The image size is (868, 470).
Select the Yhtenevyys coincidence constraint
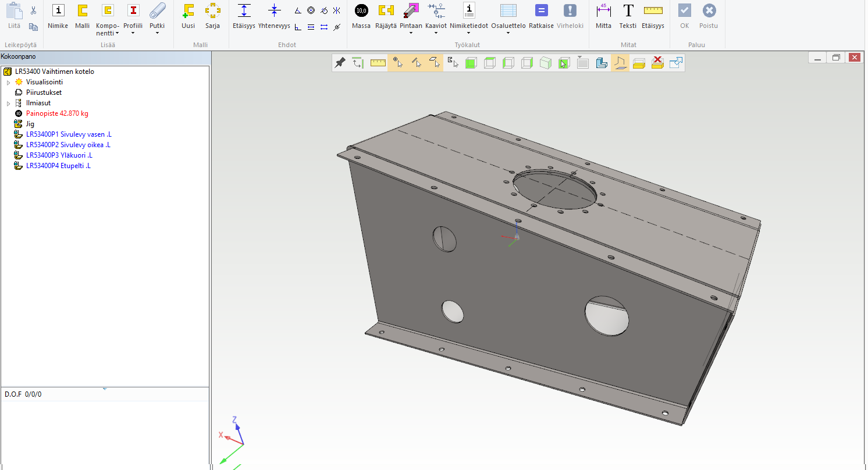[274, 16]
